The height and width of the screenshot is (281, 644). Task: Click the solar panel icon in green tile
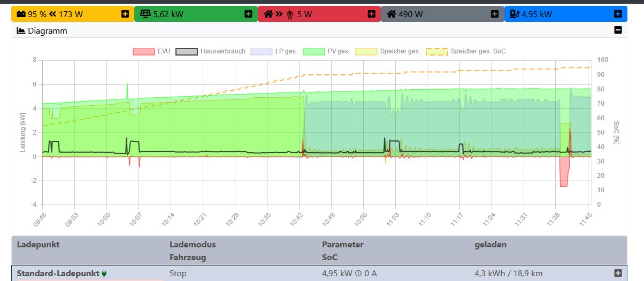(145, 14)
